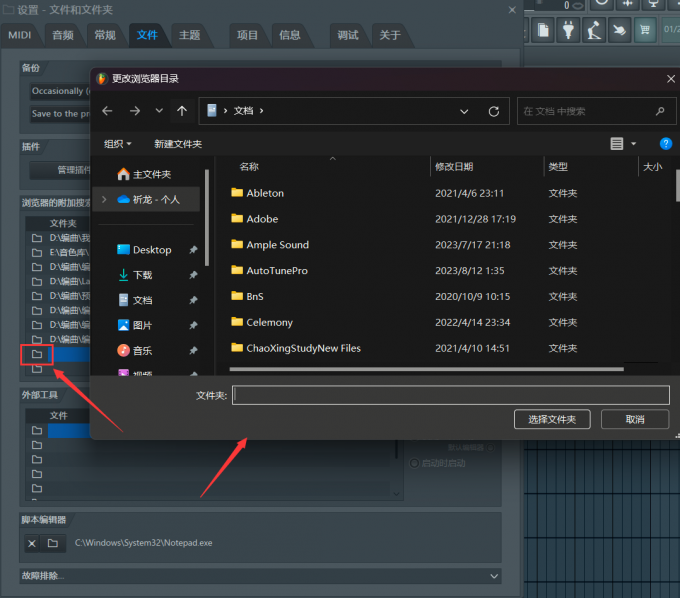
Task: Go forward in the folder browse dialog
Action: 135,111
